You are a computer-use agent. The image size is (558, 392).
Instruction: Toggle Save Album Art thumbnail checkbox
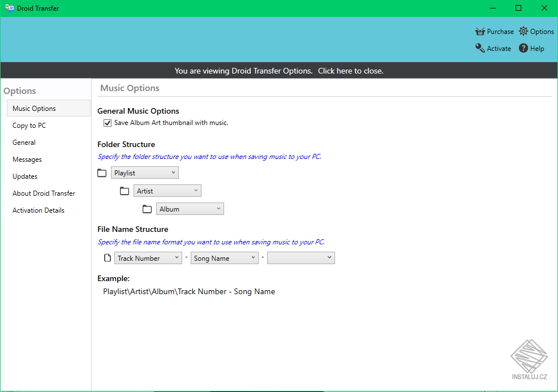pyautogui.click(x=108, y=123)
